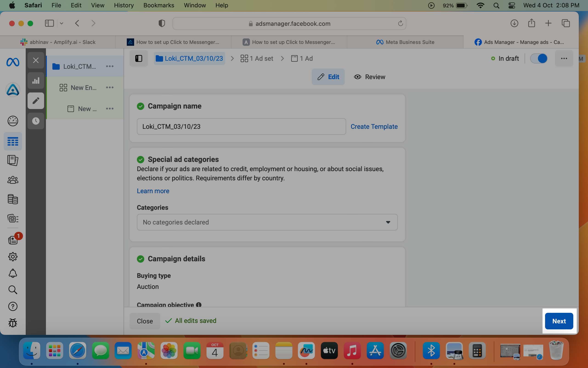588x368 pixels.
Task: Switch to Meta Business Suite tab
Action: tap(405, 42)
